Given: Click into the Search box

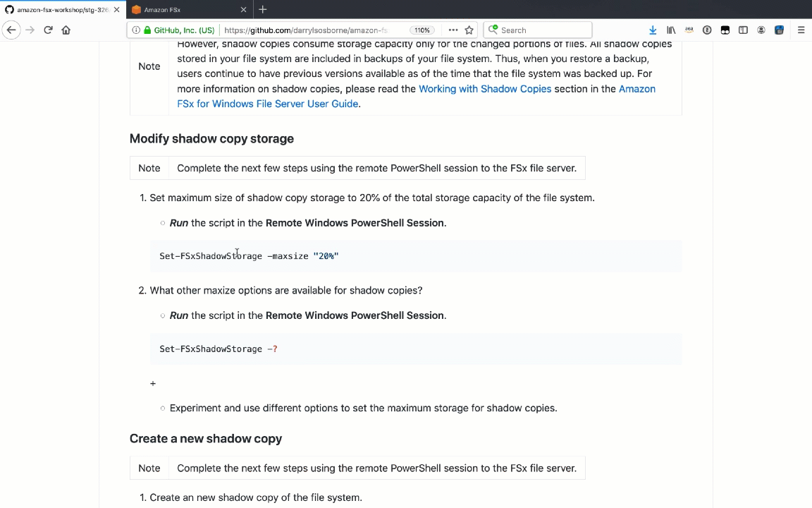Looking at the screenshot, I should [x=538, y=30].
